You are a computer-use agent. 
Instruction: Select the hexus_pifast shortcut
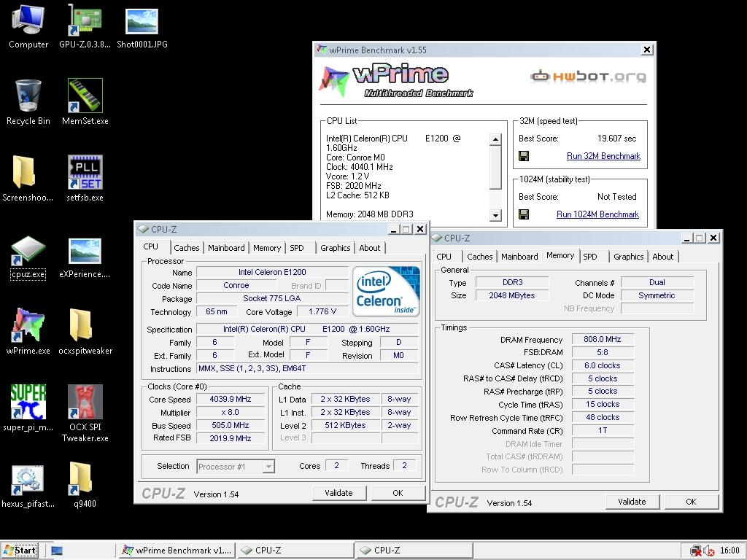[x=28, y=486]
